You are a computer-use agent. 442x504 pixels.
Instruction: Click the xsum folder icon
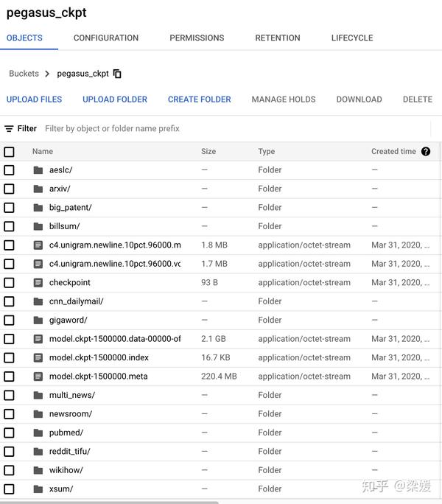click(38, 489)
